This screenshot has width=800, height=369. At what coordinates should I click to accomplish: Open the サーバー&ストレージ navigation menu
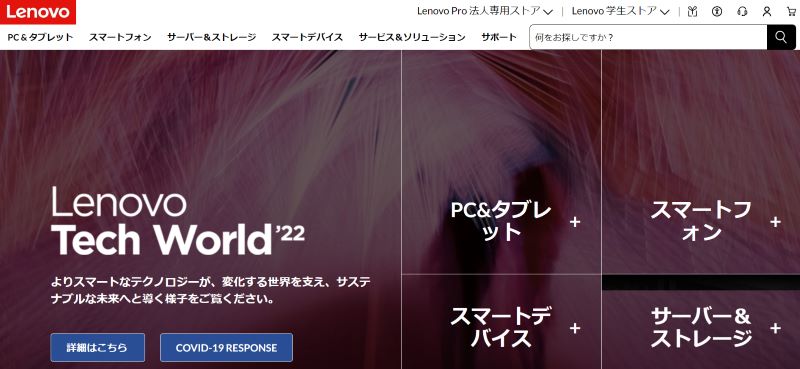point(211,37)
